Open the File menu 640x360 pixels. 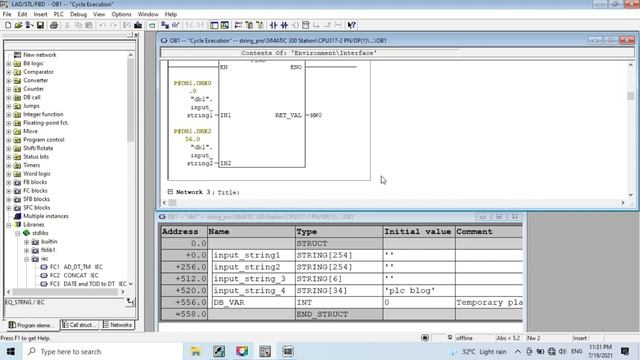pos(7,14)
